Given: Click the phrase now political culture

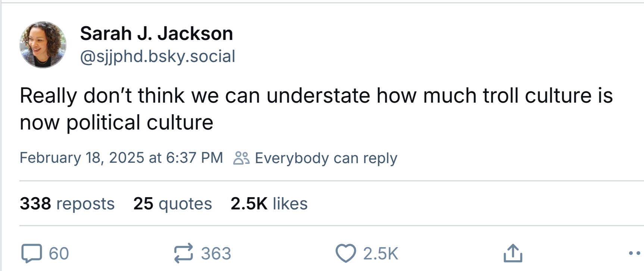Looking at the screenshot, I should pos(116,122).
